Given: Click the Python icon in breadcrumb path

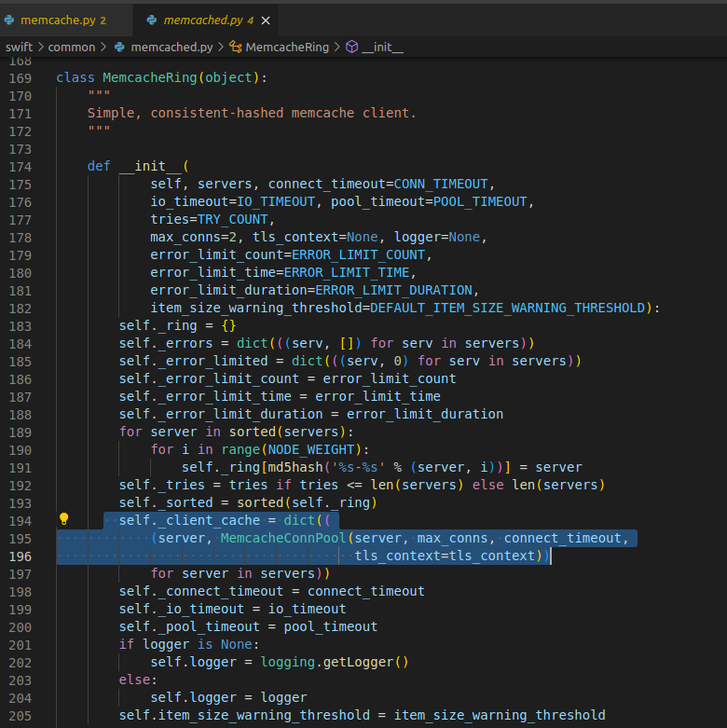Looking at the screenshot, I should tap(119, 47).
